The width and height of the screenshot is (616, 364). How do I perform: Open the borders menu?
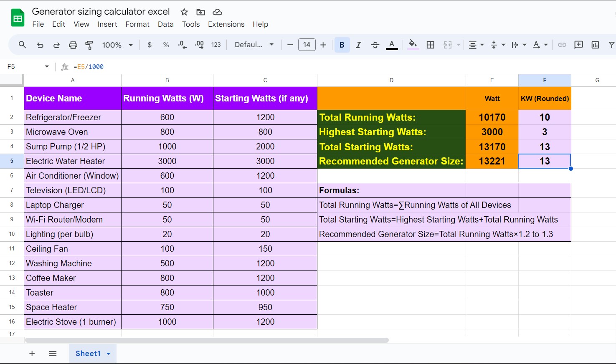click(x=431, y=45)
